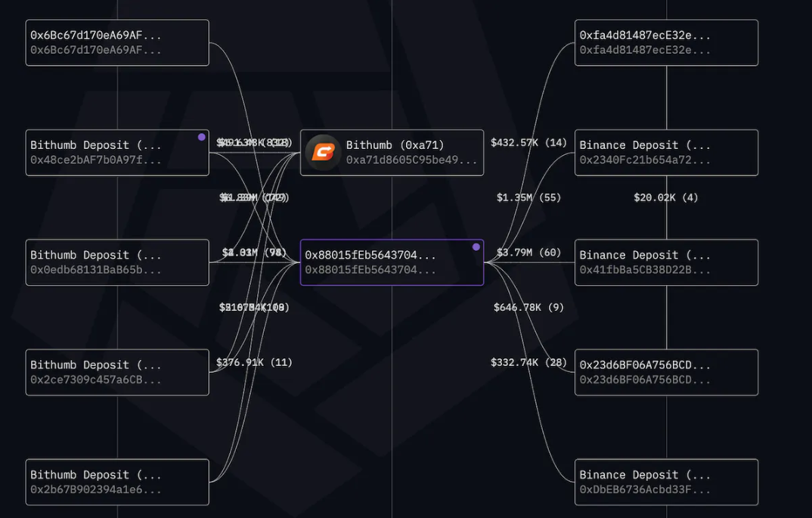Viewport: 812px width, 518px height.
Task: Select the 0x23d6BF06A756BCD address node
Action: [666, 372]
